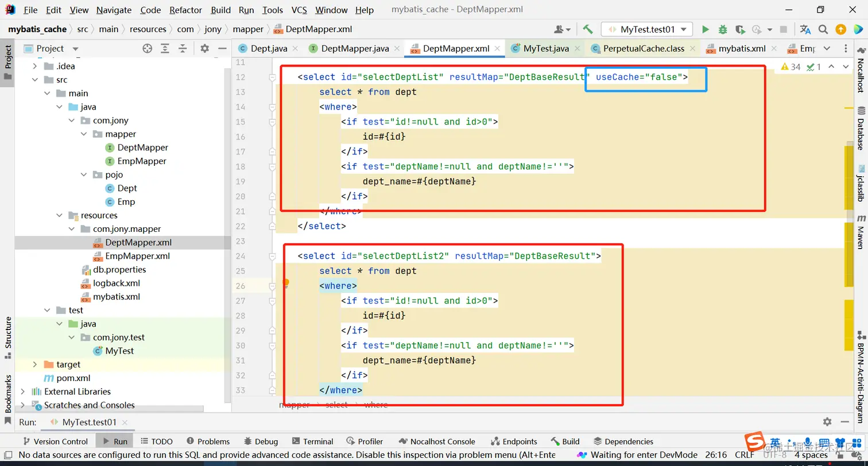
Task: Click the locate-in-tree target icon in Project panel
Action: point(148,49)
